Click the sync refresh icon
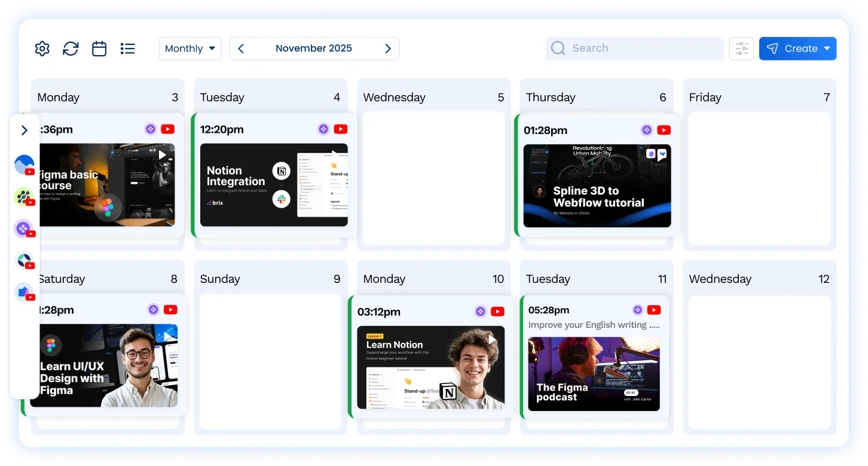Image resolution: width=868 pixels, height=466 pixels. (x=71, y=48)
